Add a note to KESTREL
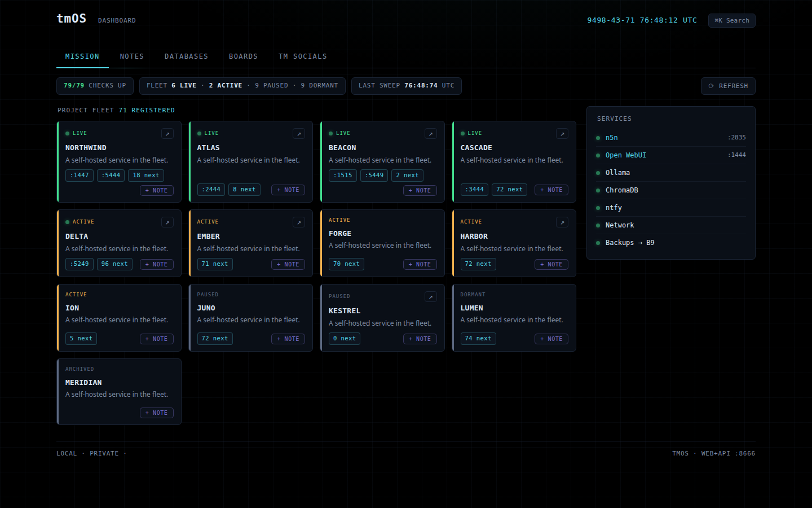Viewport: 812px width, 508px height. [x=420, y=339]
